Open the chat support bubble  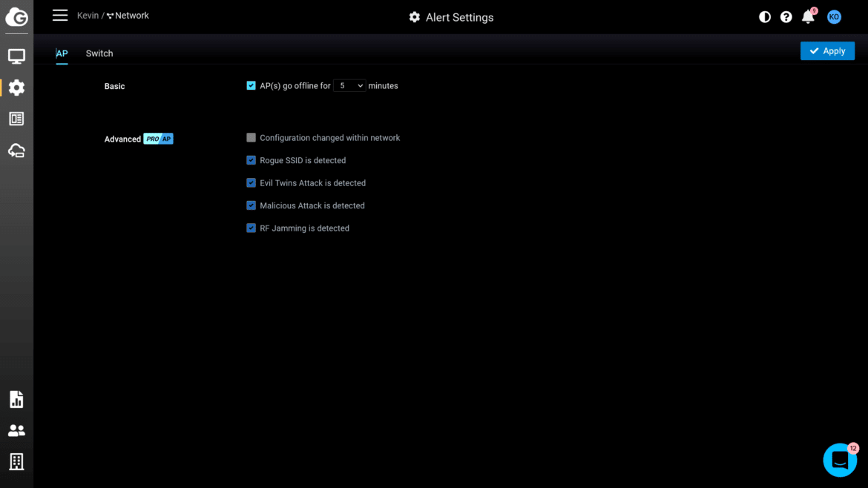[841, 460]
